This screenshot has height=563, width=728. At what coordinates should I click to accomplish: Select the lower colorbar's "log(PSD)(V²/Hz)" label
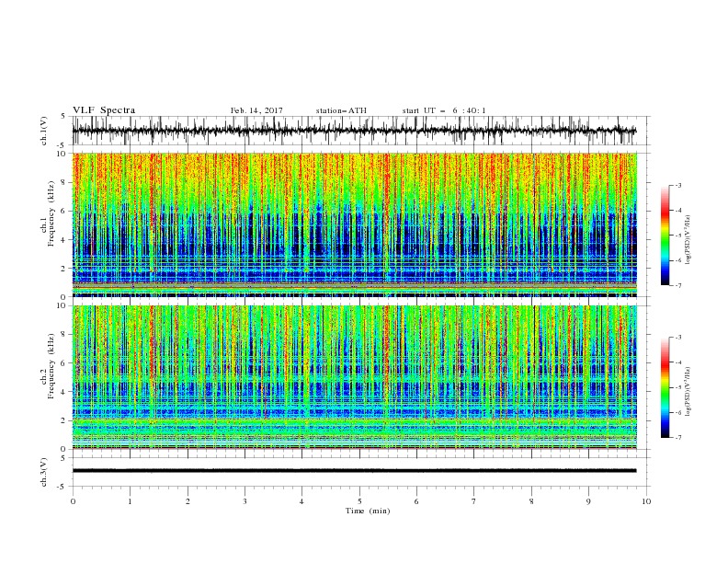pos(688,391)
